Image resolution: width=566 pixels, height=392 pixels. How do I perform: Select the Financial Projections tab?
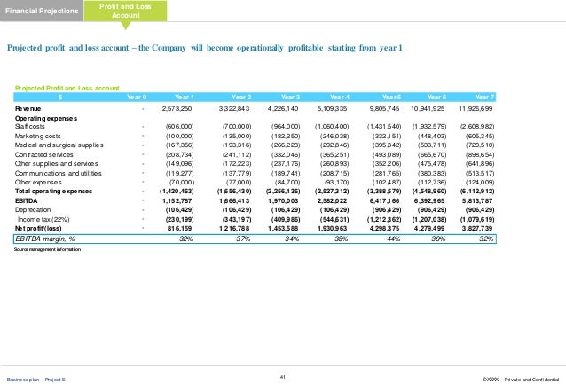tap(42, 11)
